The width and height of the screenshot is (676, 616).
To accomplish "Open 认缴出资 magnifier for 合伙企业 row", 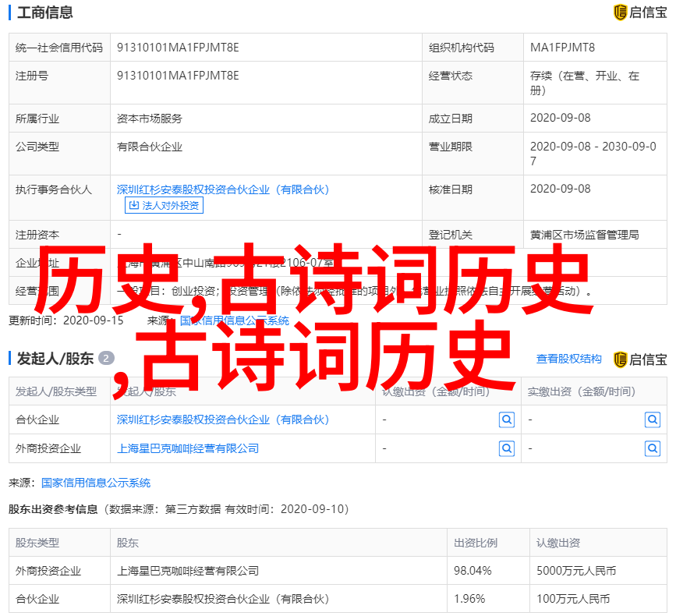I will coord(507,420).
